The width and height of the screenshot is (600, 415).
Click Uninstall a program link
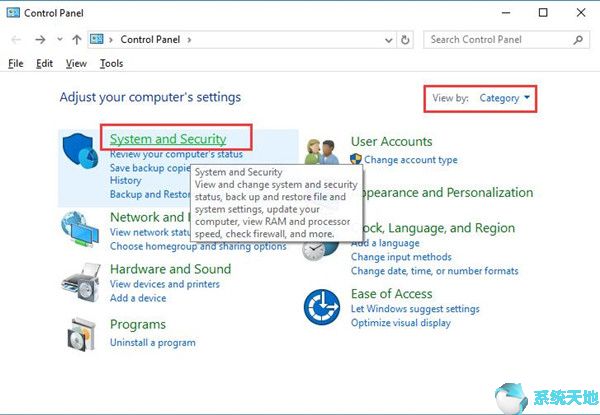tap(152, 342)
